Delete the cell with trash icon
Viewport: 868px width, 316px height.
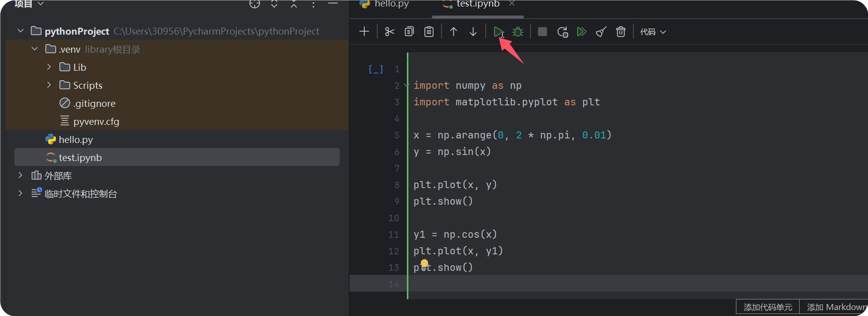pos(621,32)
